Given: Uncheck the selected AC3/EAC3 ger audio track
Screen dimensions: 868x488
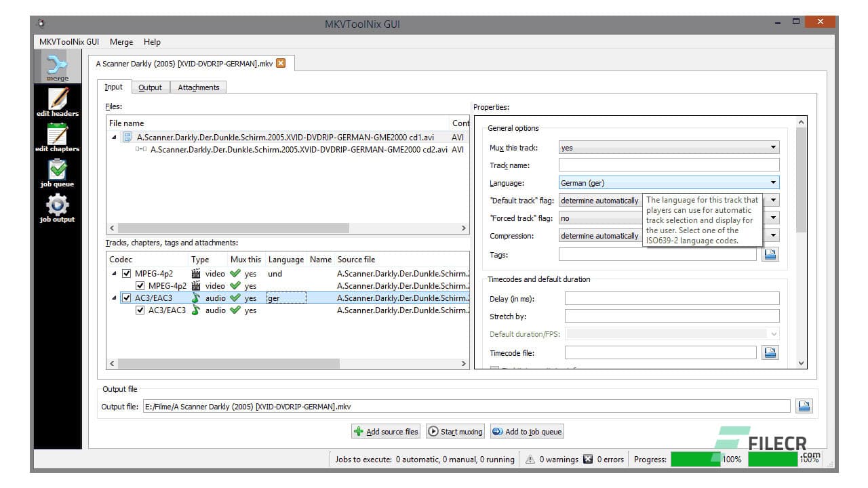Looking at the screenshot, I should coord(126,298).
